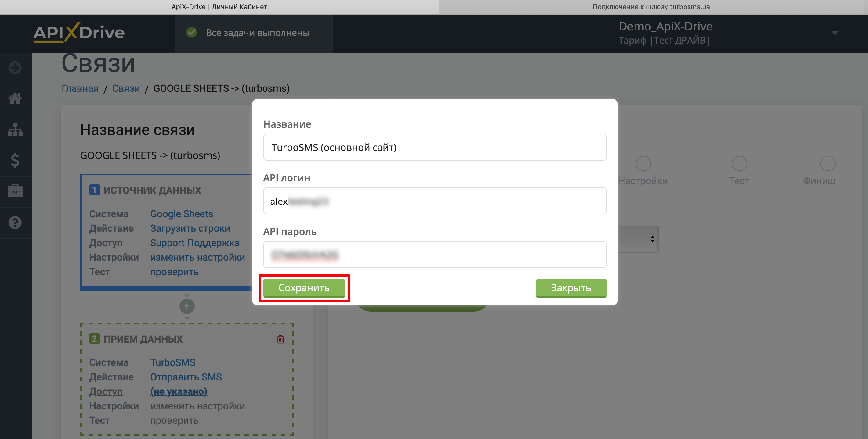Click the (не указано) access link

(179, 391)
